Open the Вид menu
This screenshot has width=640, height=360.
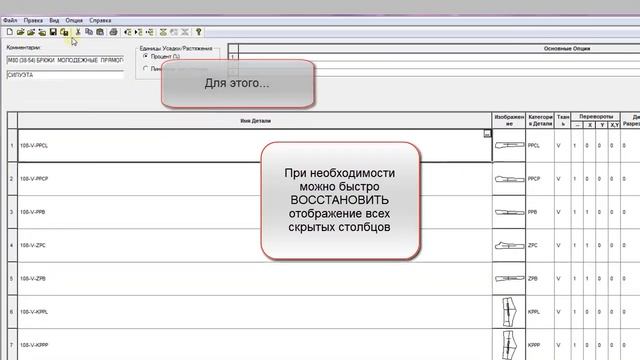click(54, 20)
